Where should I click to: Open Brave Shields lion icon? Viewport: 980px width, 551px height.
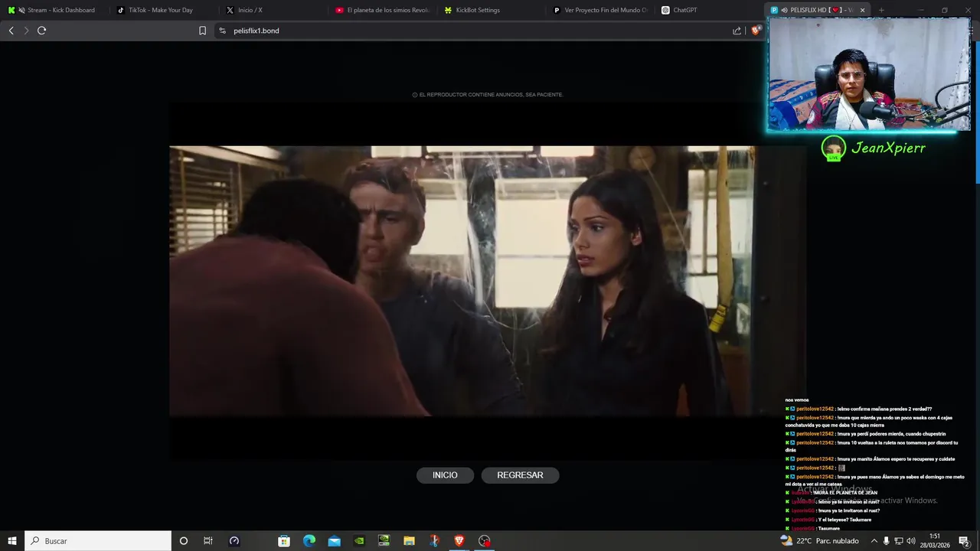click(x=756, y=31)
